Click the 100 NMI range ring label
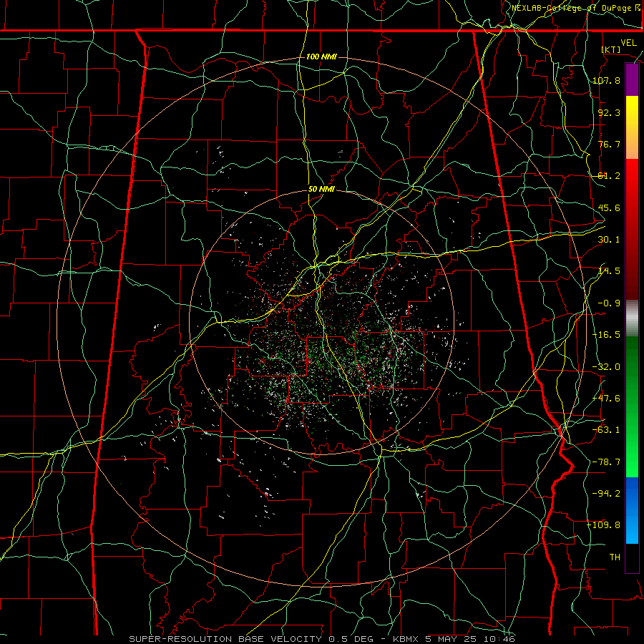The height and width of the screenshot is (644, 644). (x=321, y=57)
